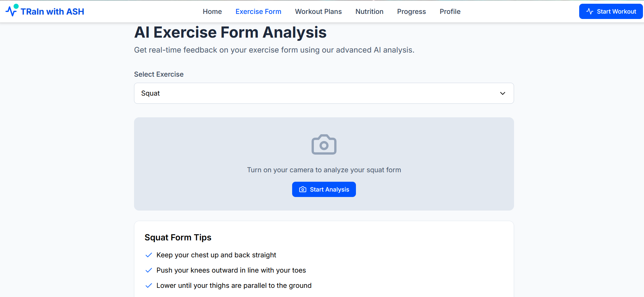Open the Workout Plans page
The height and width of the screenshot is (297, 644).
pyautogui.click(x=318, y=11)
